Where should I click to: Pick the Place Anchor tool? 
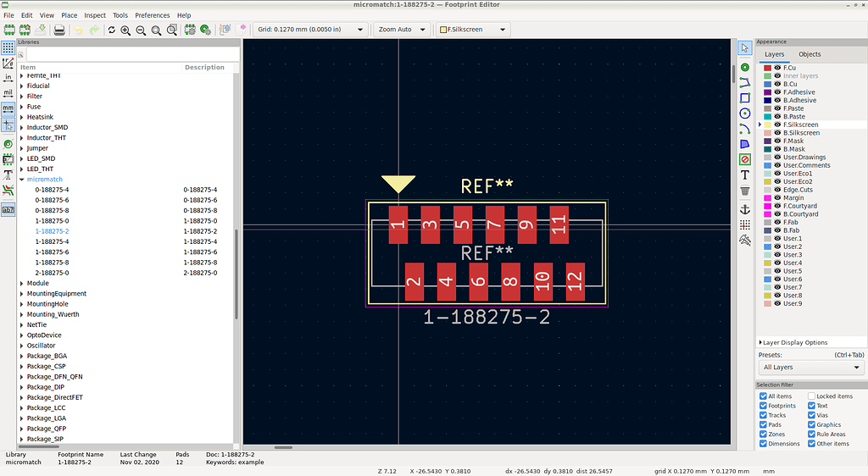pos(745,209)
